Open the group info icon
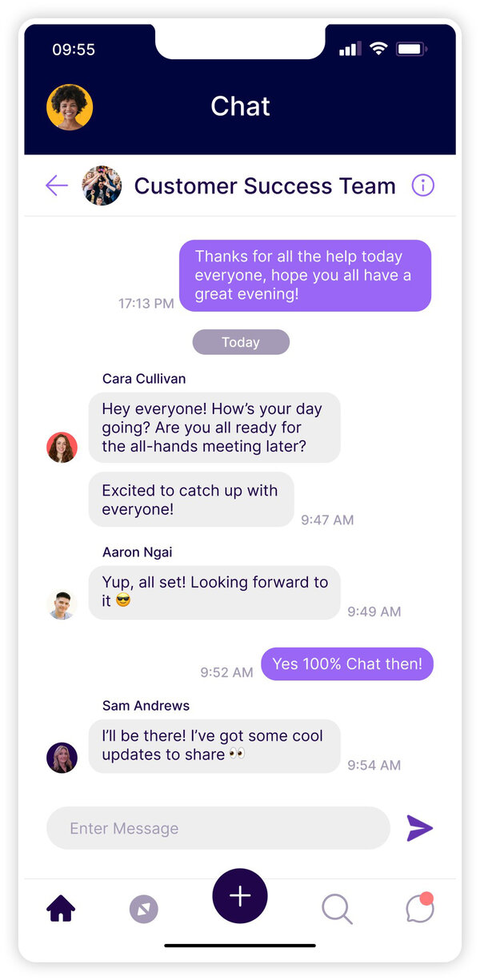 click(x=422, y=185)
